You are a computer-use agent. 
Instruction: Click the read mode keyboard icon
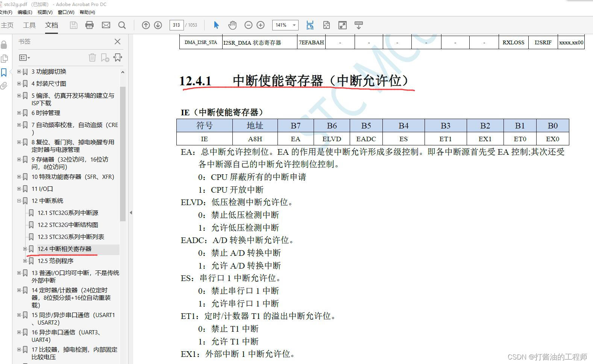(359, 25)
